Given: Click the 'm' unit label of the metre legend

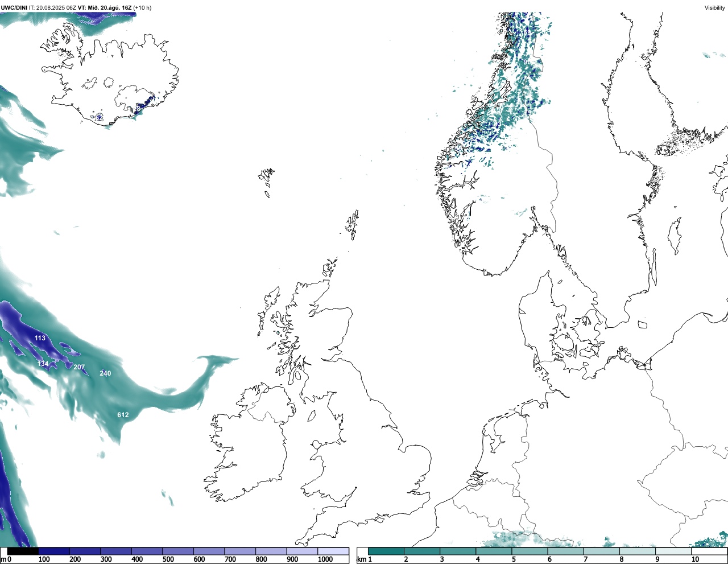Looking at the screenshot, I should click(3, 559).
